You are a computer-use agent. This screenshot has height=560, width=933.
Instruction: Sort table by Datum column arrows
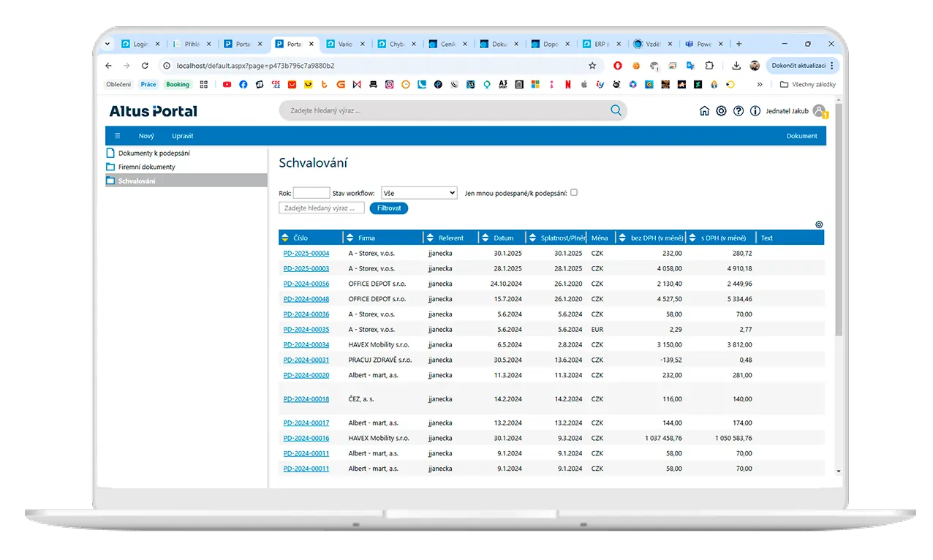coord(486,238)
